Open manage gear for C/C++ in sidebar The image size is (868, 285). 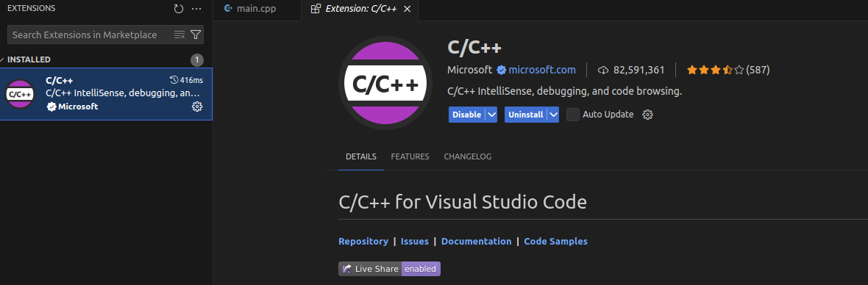[x=197, y=107]
